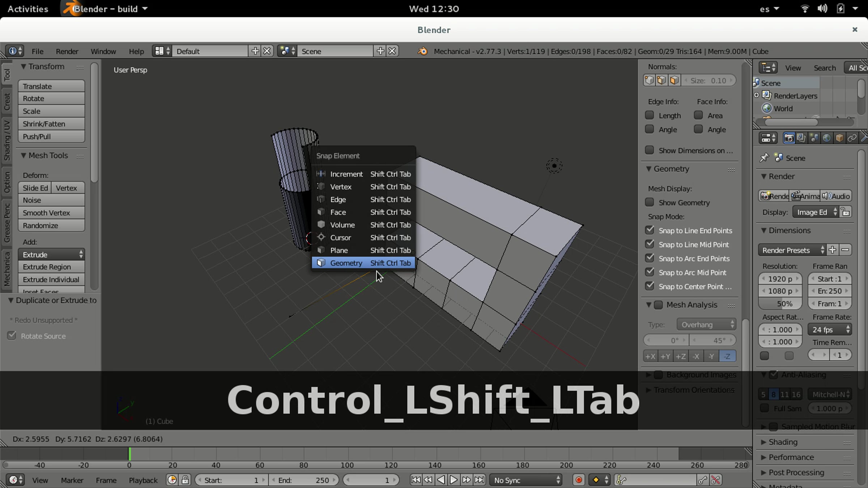Collapse the Geometry panel
The width and height of the screenshot is (868, 488).
tap(649, 169)
